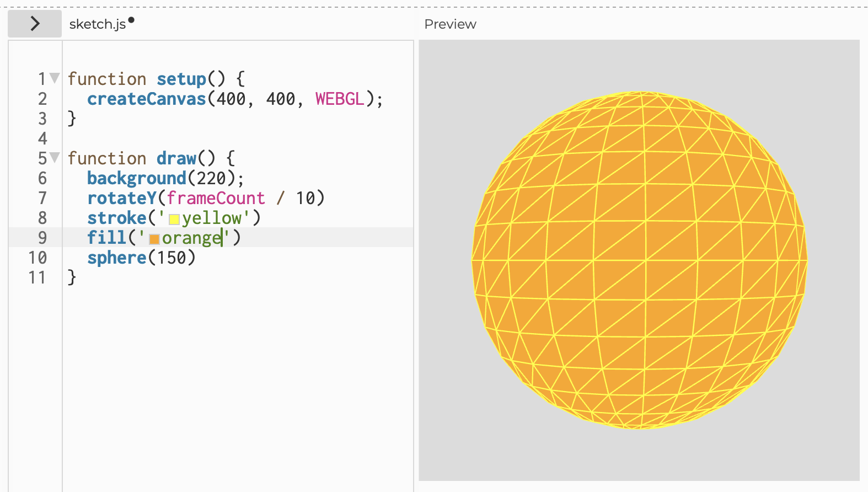Click line number 4 in gutter

(42, 138)
